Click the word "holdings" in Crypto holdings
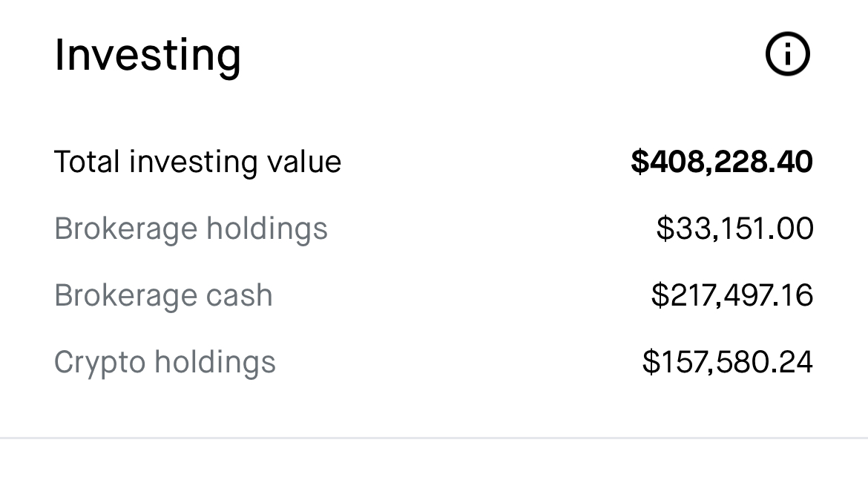The height and width of the screenshot is (477, 868). [x=215, y=362]
